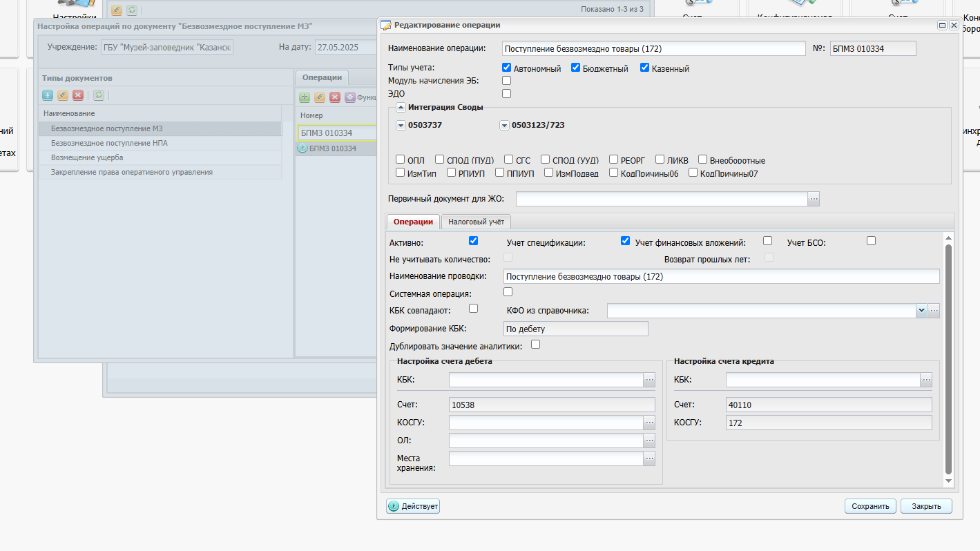
Task: Open КБК lookup in debit account settings
Action: (x=649, y=380)
